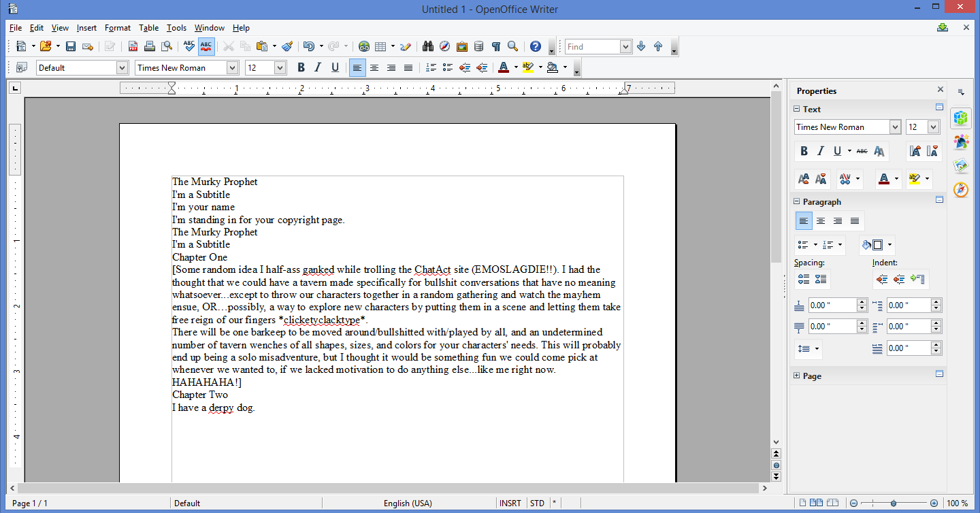Screen dimensions: 980x513
Task: Open the Navigator from the toolbar
Action: point(444,46)
